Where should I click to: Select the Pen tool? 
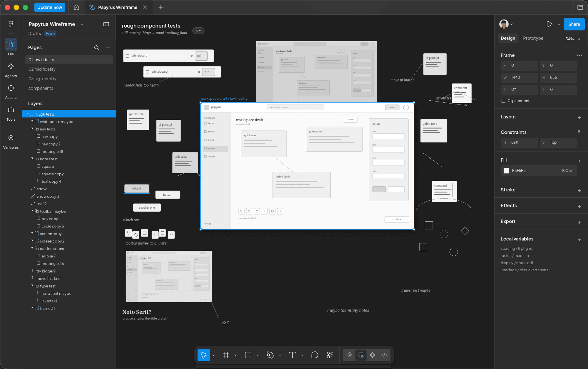click(x=270, y=355)
